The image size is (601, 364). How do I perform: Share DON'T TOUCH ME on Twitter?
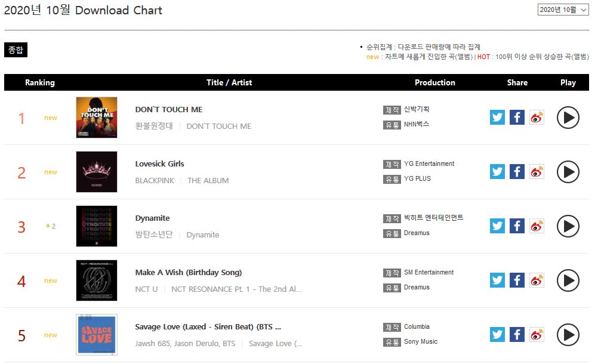click(497, 117)
